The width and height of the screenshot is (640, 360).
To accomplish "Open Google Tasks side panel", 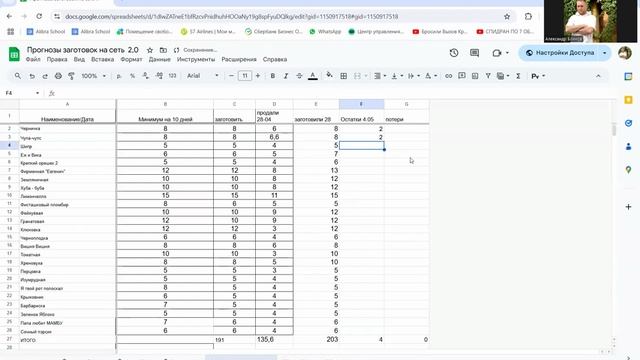I will (x=629, y=123).
